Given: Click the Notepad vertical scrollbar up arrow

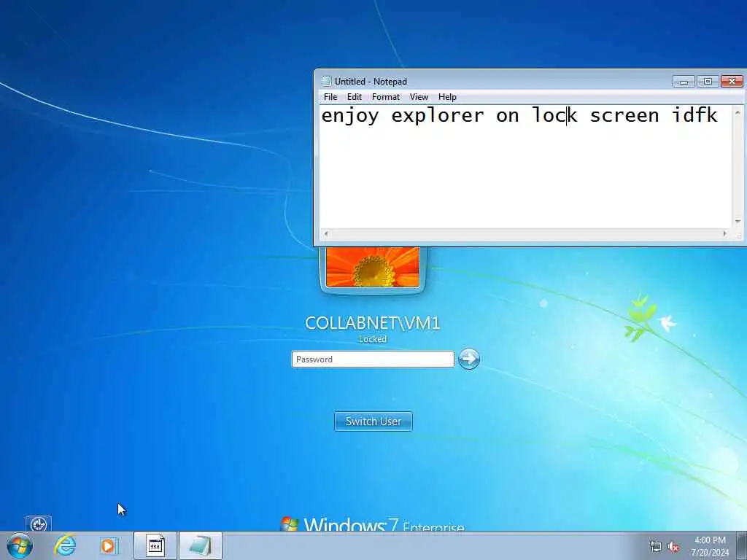Looking at the screenshot, I should tap(738, 113).
